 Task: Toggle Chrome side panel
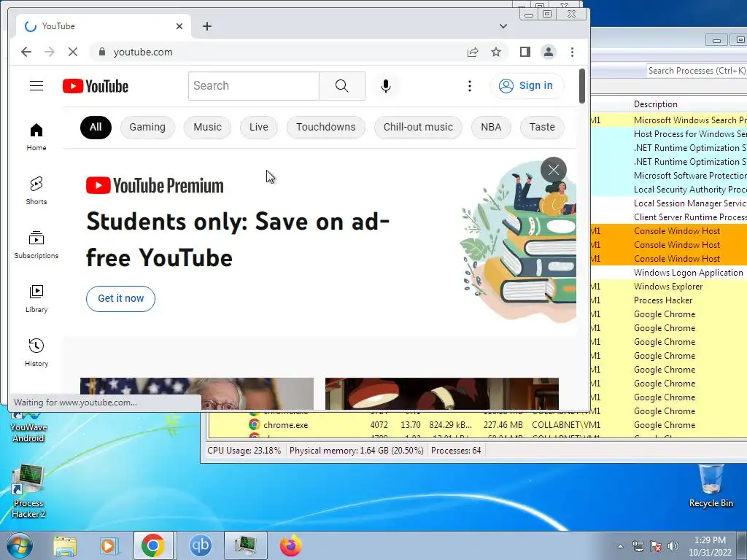525,52
